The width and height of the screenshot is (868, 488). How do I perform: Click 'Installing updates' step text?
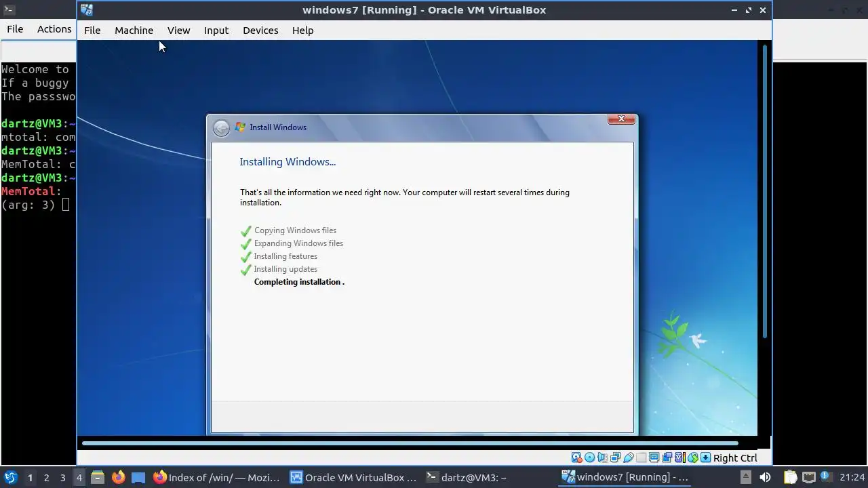pos(285,269)
